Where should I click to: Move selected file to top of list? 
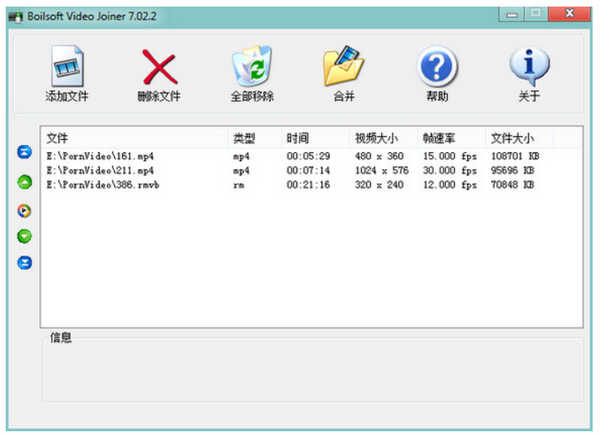click(24, 152)
